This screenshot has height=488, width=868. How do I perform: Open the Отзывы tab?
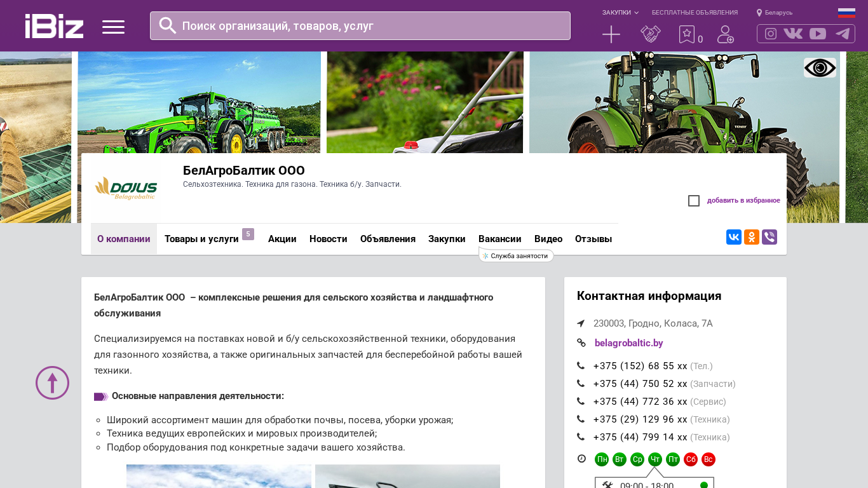coord(593,239)
